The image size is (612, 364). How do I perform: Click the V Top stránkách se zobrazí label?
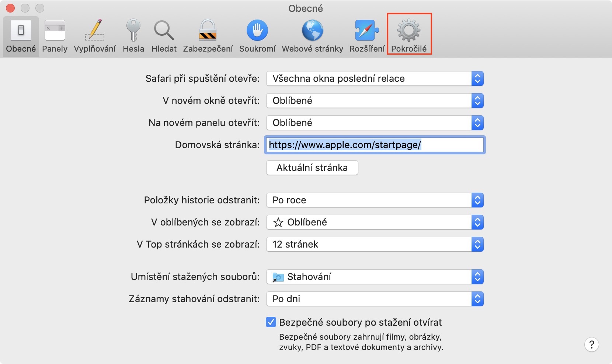tap(198, 244)
